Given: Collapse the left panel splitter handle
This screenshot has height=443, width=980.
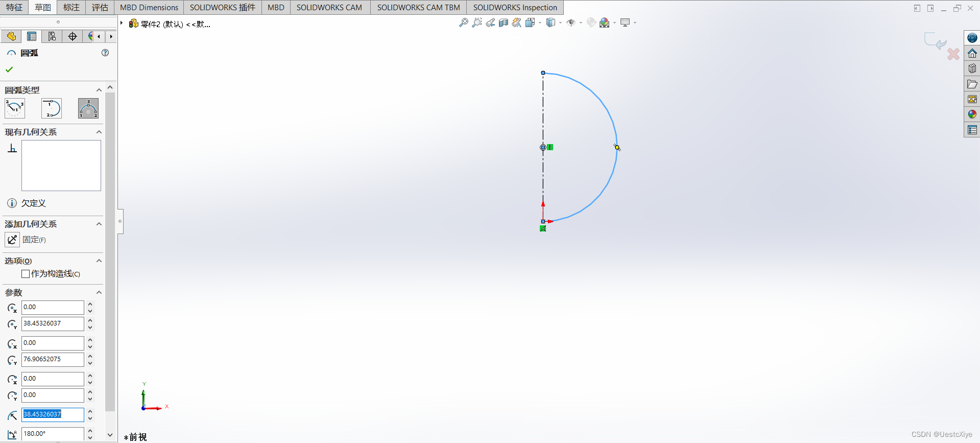Looking at the screenshot, I should tap(120, 221).
